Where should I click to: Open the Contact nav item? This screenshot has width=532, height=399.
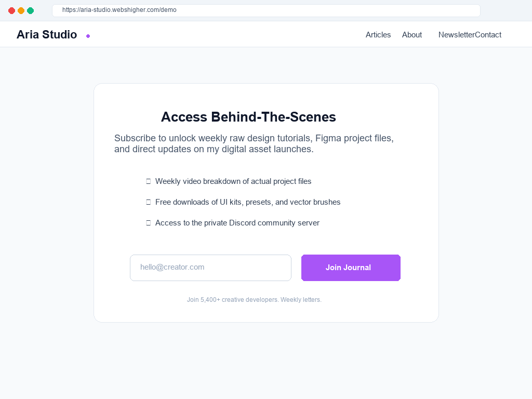[488, 35]
